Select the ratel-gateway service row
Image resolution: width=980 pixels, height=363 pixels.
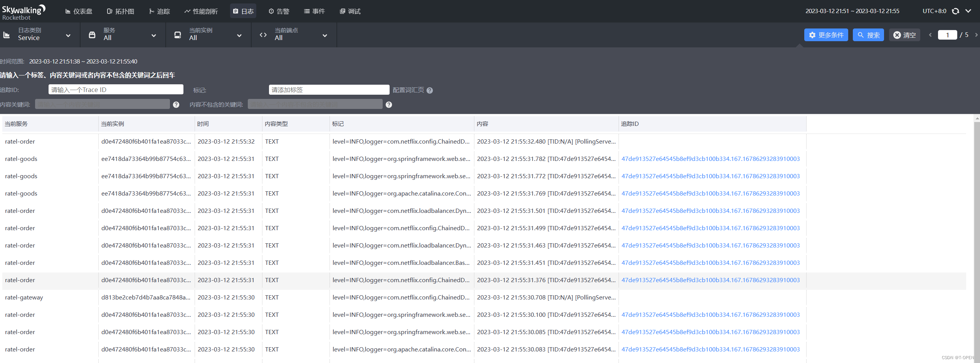point(484,298)
